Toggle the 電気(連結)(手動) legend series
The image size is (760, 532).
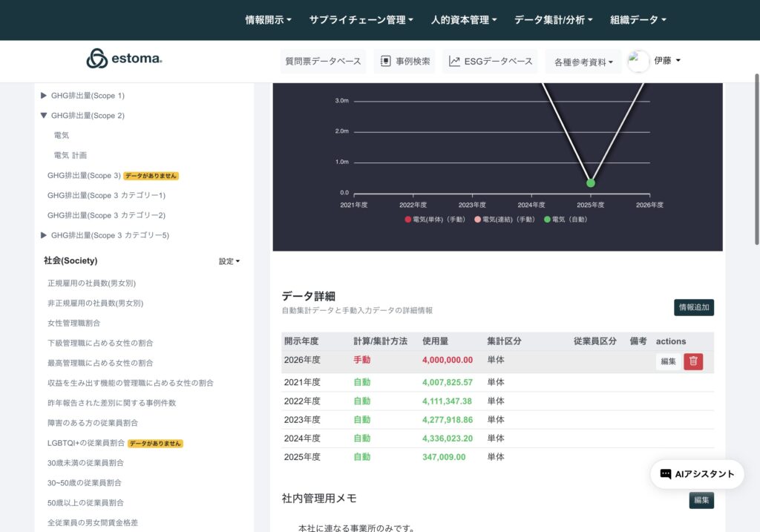point(505,220)
